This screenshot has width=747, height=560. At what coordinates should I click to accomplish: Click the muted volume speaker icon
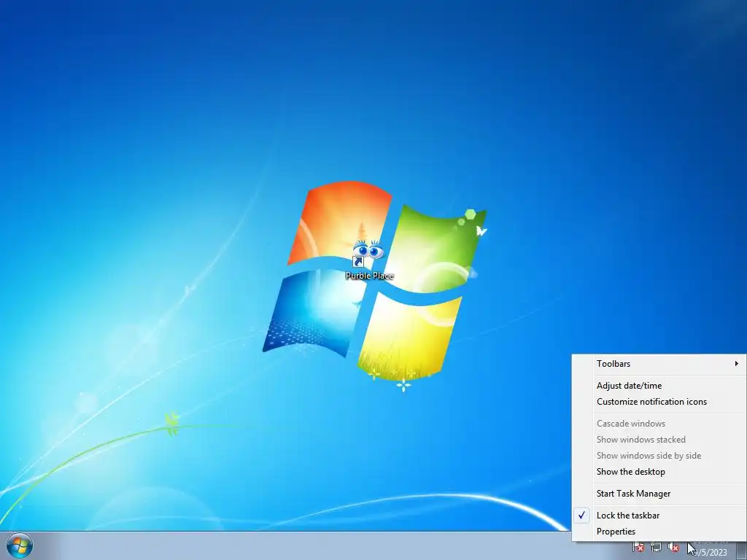[673, 548]
